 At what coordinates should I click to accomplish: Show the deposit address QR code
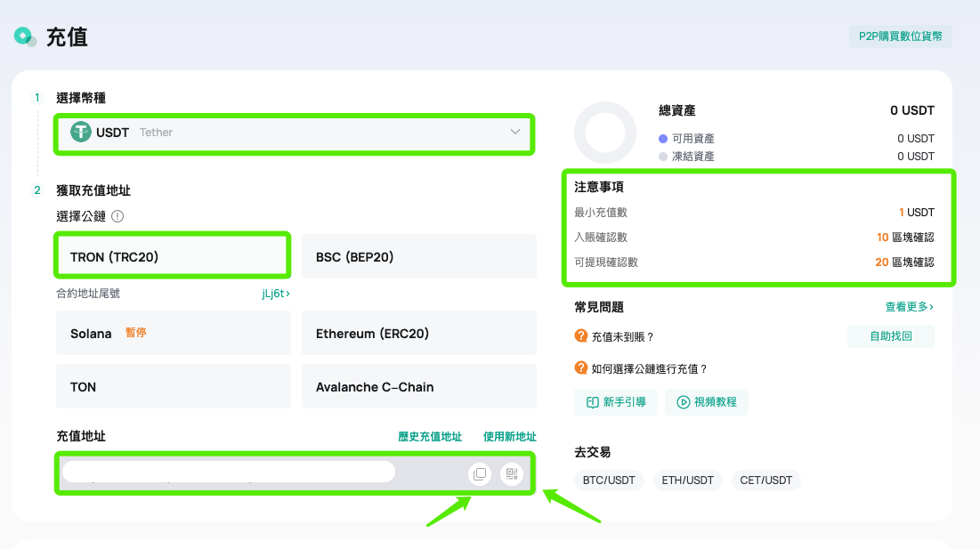click(x=512, y=474)
